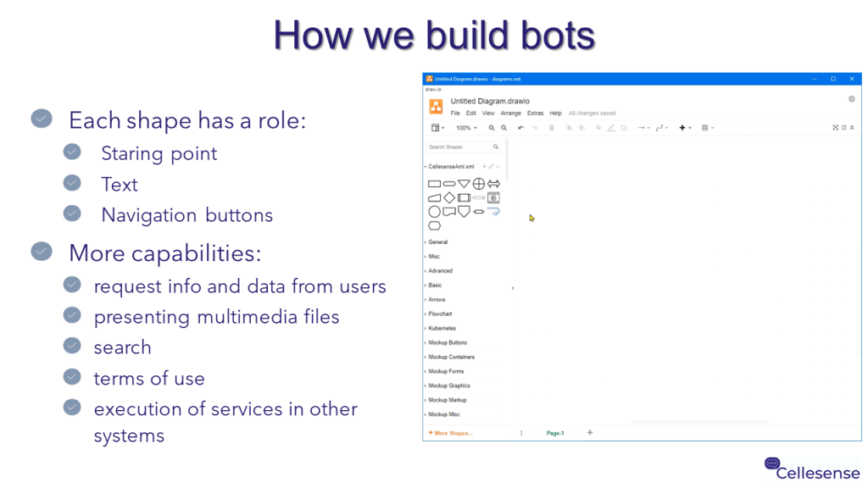
Task: Expand the Kubernetes shapes category
Action: [442, 329]
